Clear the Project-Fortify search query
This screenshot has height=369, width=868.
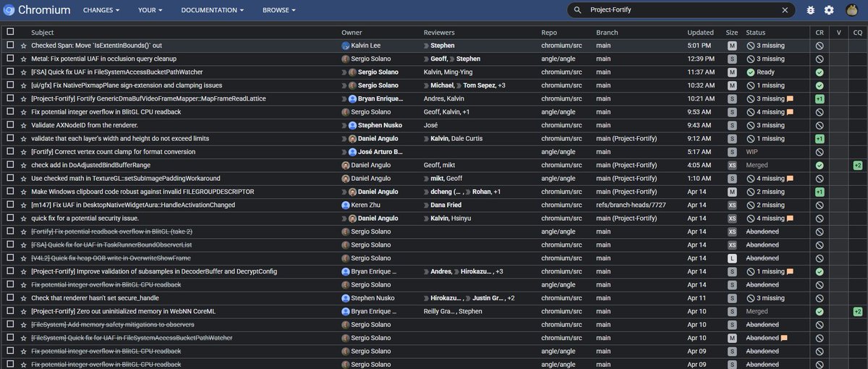pos(785,10)
